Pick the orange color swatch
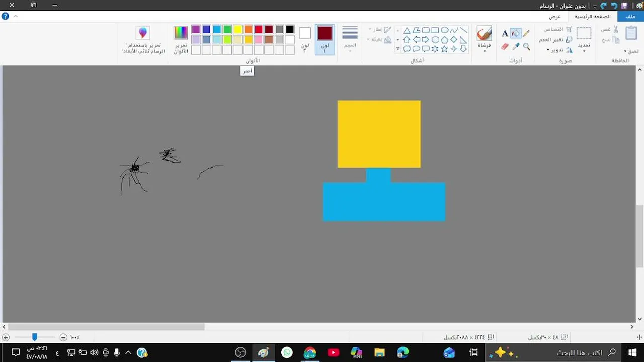The image size is (644, 362). (248, 30)
